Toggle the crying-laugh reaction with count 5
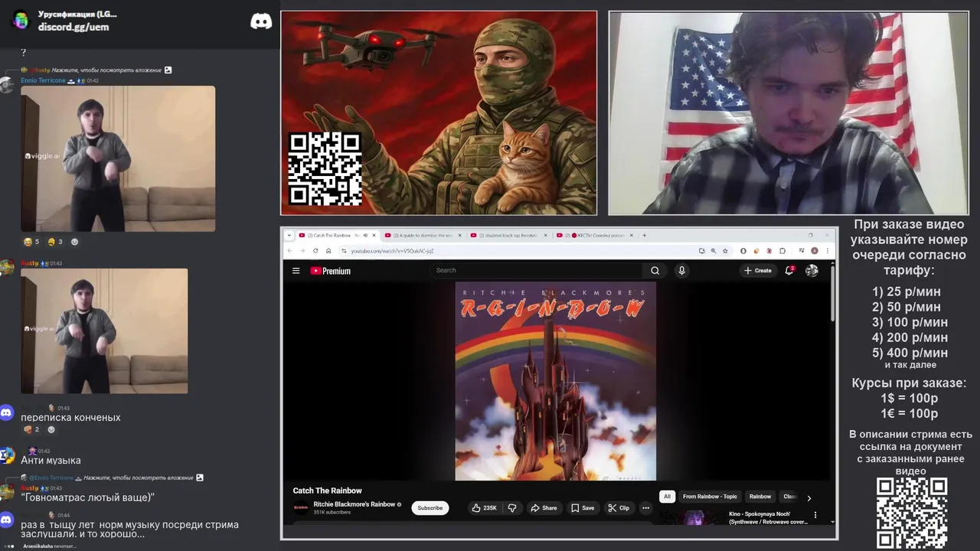Viewport: 980px width, 551px height. point(31,242)
